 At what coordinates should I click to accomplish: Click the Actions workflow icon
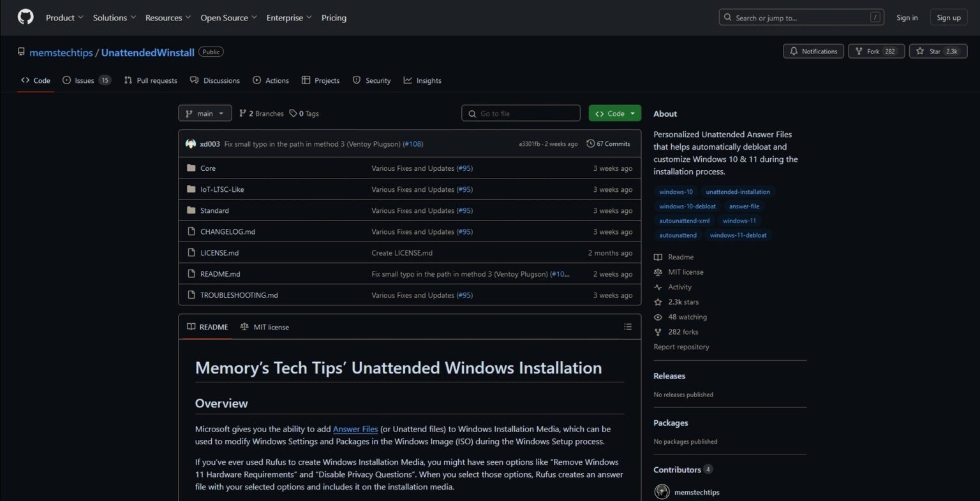tap(258, 80)
